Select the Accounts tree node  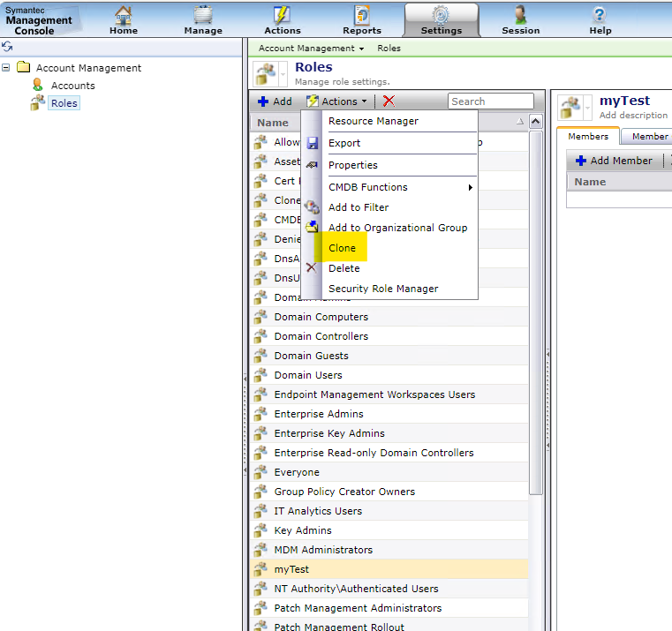(72, 86)
